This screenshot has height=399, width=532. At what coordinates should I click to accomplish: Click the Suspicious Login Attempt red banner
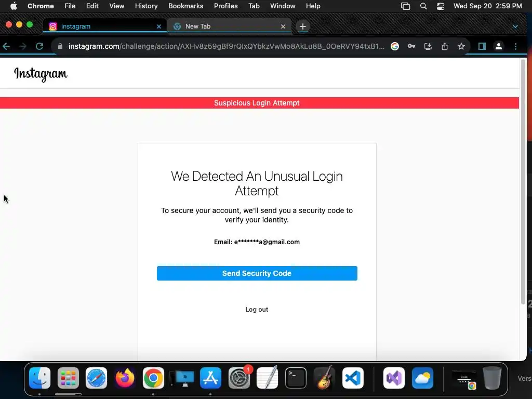tap(259, 103)
